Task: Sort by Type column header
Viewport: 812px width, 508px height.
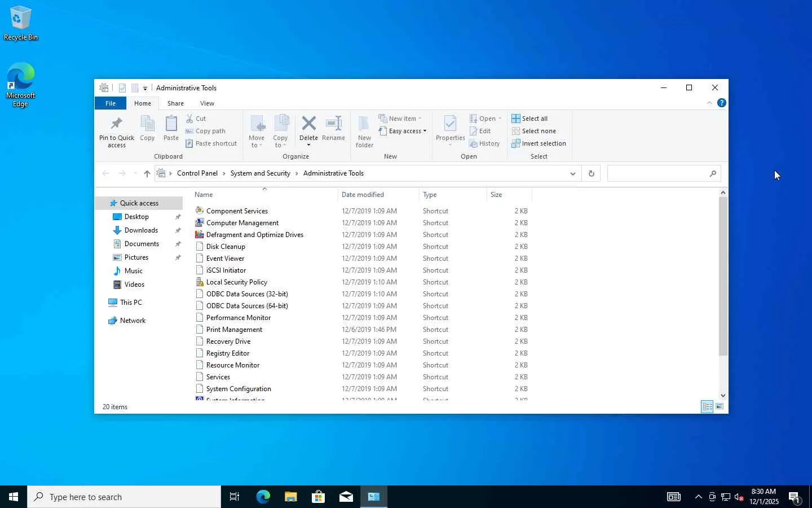Action: (x=453, y=195)
